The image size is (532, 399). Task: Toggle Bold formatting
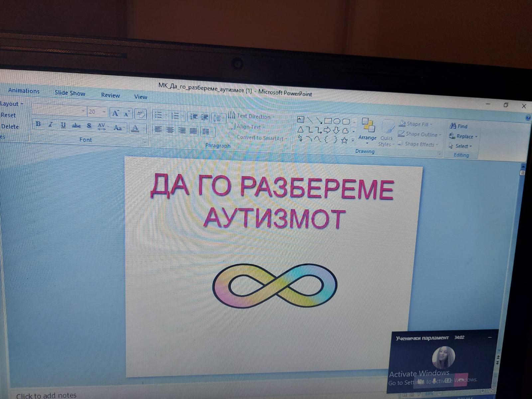tap(38, 124)
